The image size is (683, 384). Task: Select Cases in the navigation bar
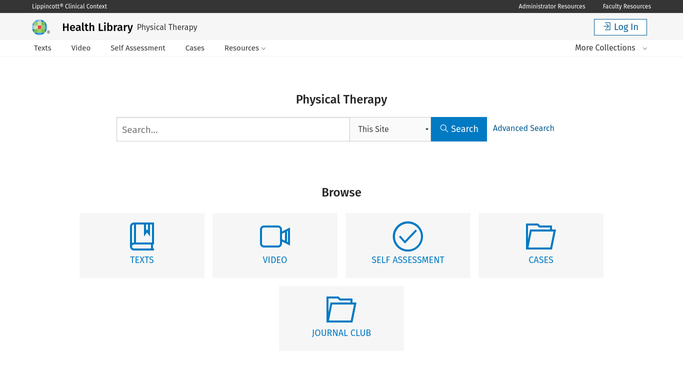[x=195, y=48]
